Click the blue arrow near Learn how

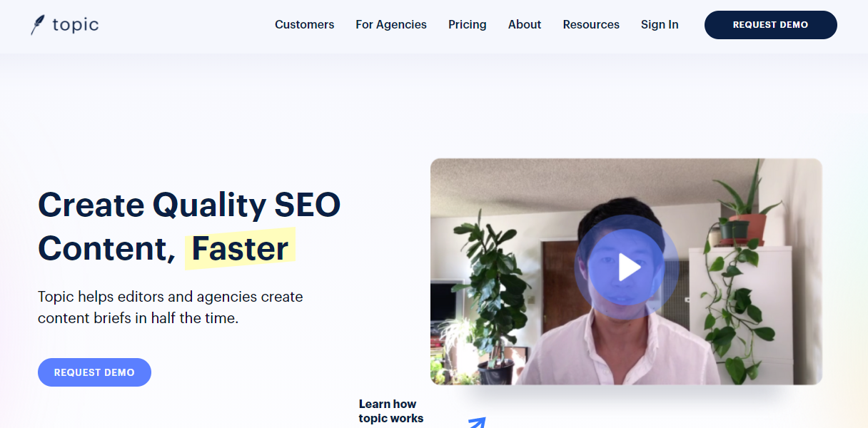pos(477,422)
